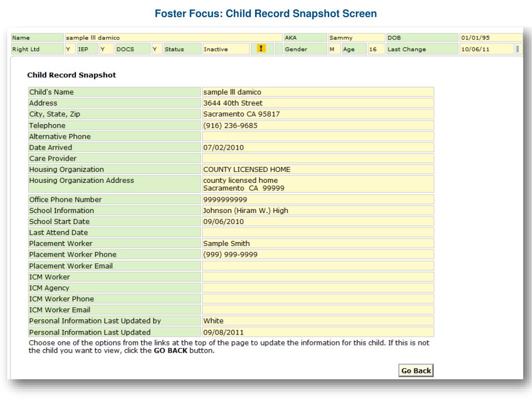Screen dimensions: 532x399
Task: Click the 'Child Record Snapshot' heading
Action: [x=72, y=75]
